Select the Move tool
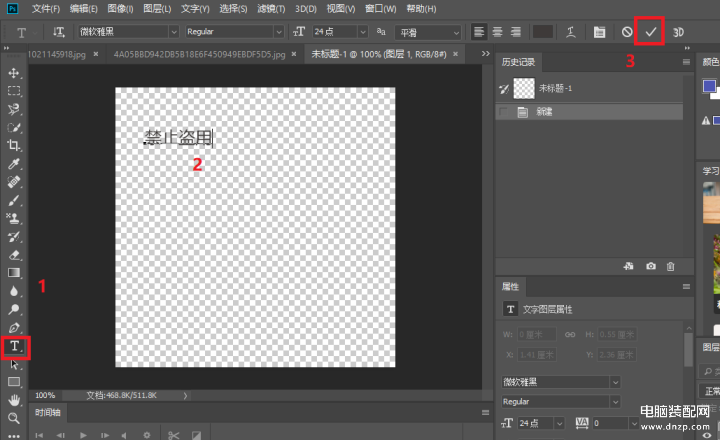Image resolution: width=720 pixels, height=440 pixels. click(14, 73)
